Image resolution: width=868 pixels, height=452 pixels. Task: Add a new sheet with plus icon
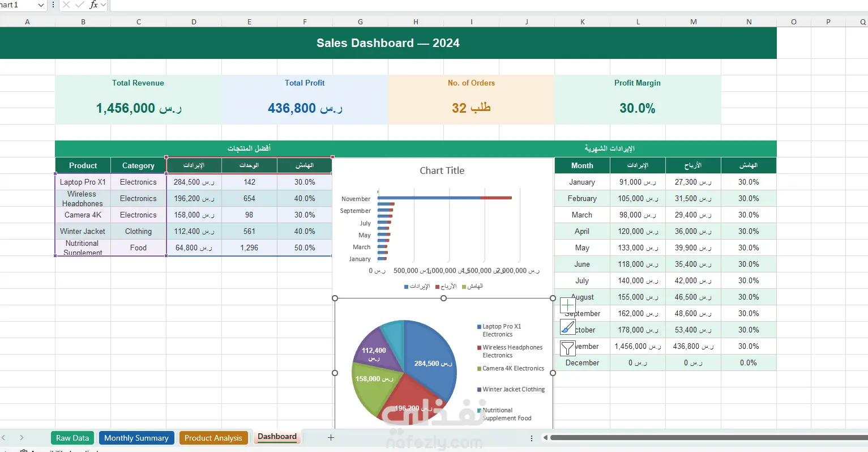pyautogui.click(x=331, y=437)
